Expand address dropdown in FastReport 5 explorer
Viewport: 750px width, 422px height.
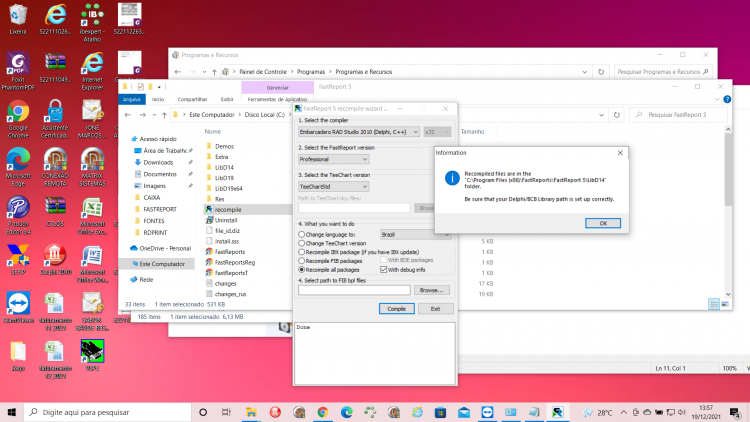coord(601,115)
